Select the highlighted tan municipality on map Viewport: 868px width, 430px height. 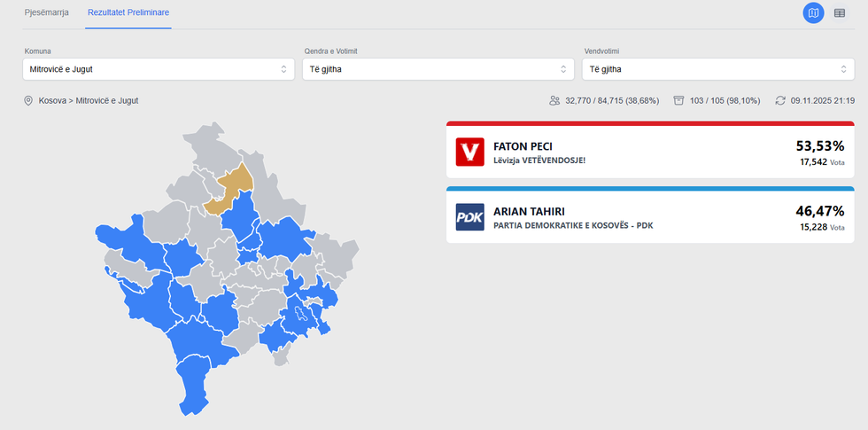pyautogui.click(x=232, y=188)
